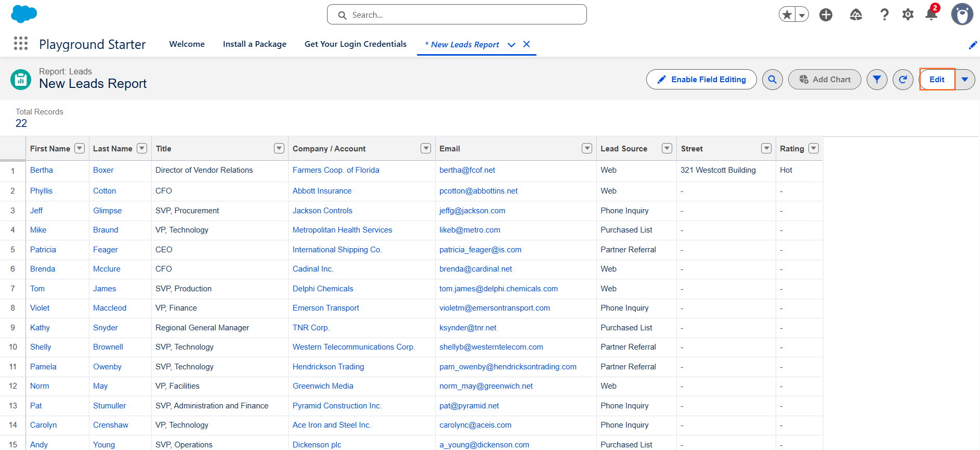Click the report search magnifier button

[773, 80]
